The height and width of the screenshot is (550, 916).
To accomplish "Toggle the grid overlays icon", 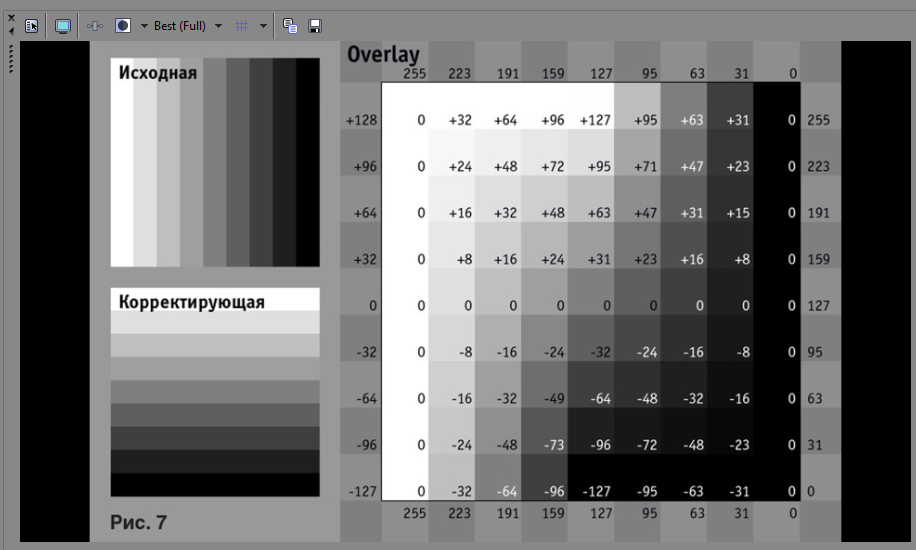I will (x=241, y=26).
